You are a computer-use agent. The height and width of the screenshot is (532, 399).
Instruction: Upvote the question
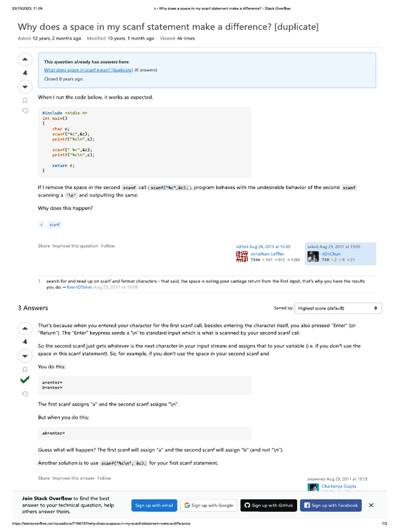(25, 59)
